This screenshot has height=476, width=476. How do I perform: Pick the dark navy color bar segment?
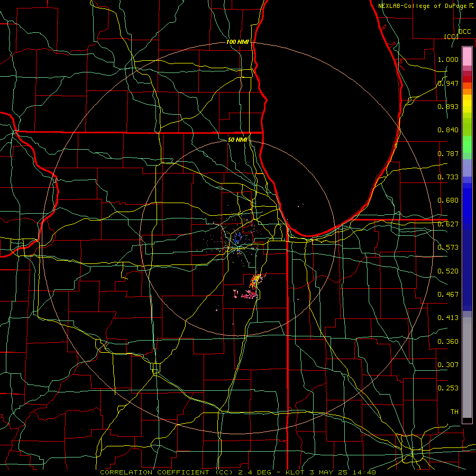point(467,270)
